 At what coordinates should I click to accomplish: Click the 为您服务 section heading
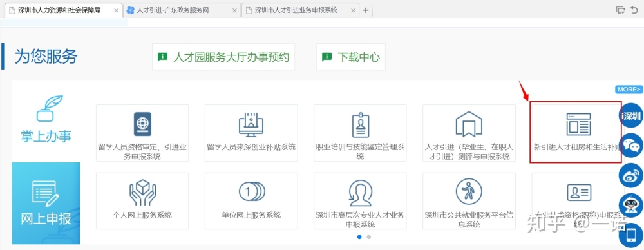pyautogui.click(x=46, y=56)
